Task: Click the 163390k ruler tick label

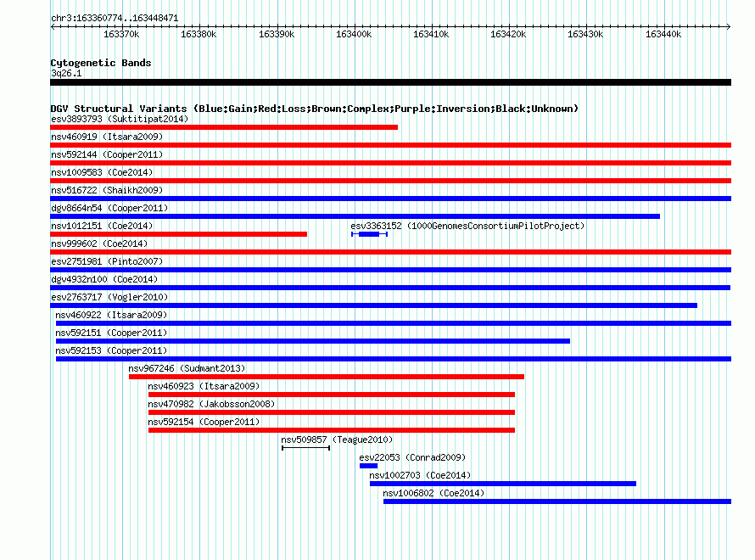Action: (277, 34)
